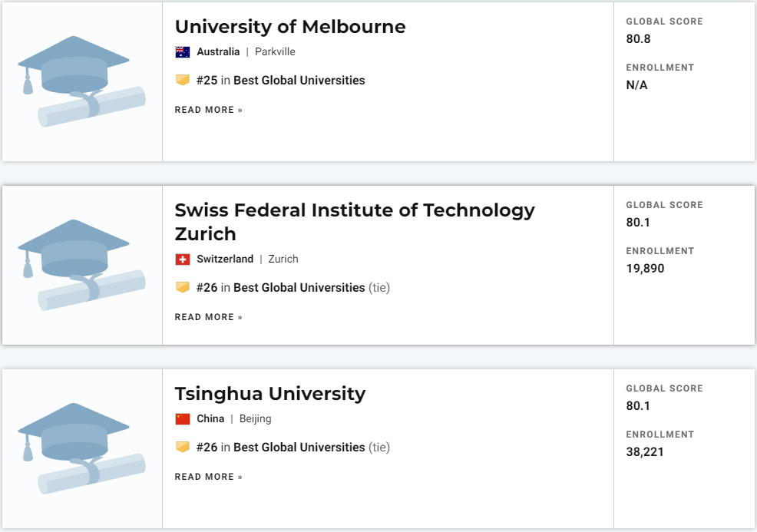Image resolution: width=757 pixels, height=532 pixels.
Task: Click Read More under Tsinghua University
Action: coord(208,477)
